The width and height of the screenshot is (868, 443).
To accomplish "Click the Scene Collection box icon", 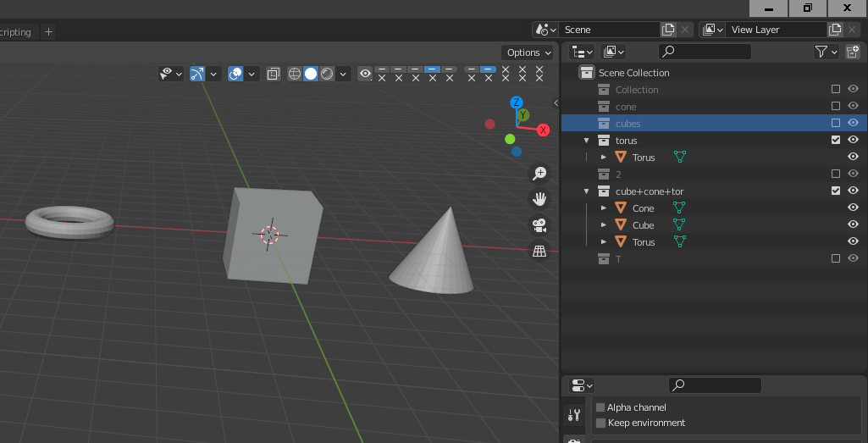I will [x=586, y=73].
